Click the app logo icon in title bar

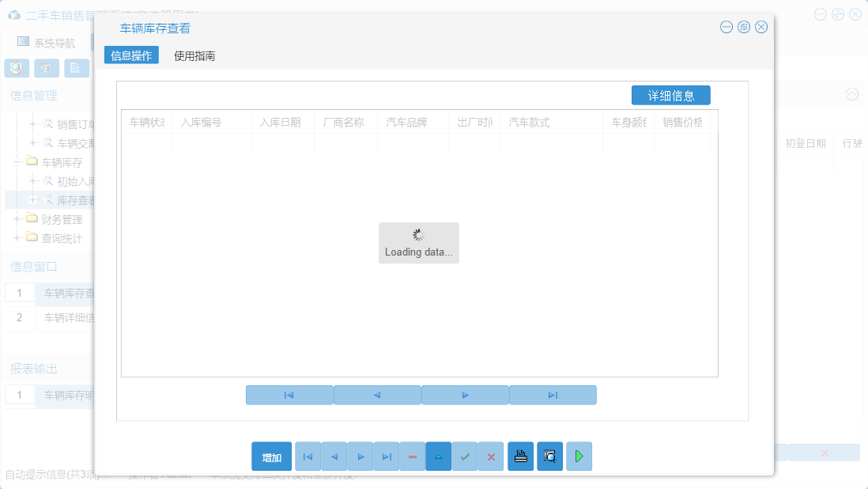point(14,15)
